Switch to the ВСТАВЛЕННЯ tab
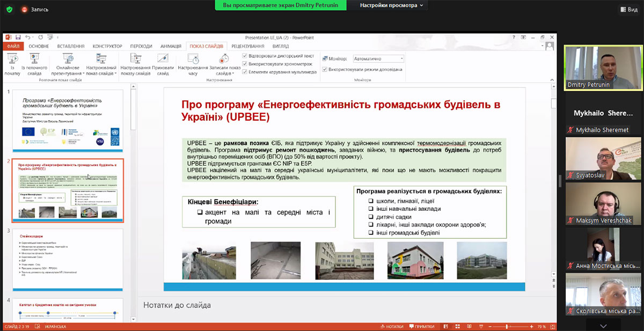 pyautogui.click(x=70, y=46)
